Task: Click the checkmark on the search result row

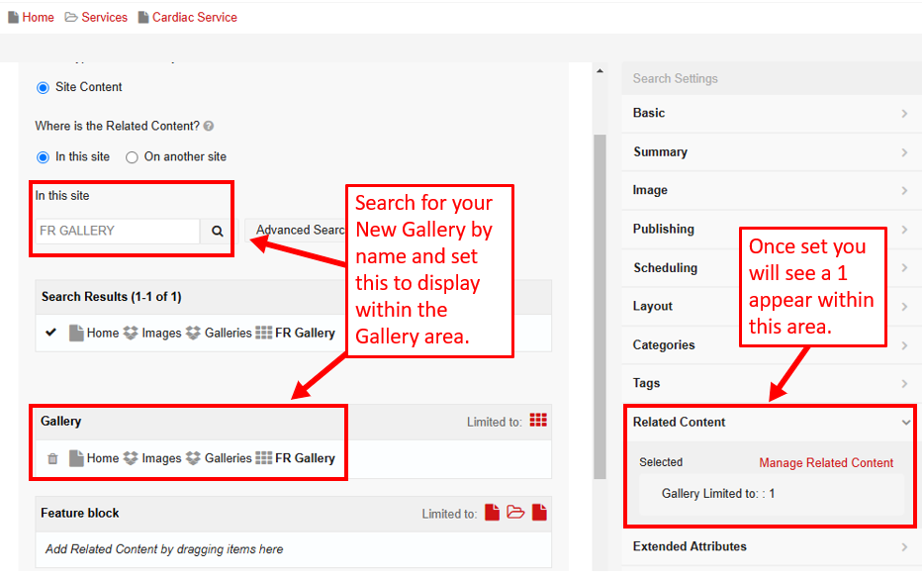Action: pyautogui.click(x=51, y=333)
